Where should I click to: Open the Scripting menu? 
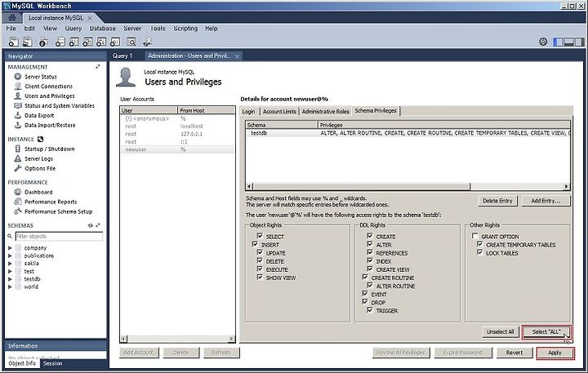(x=185, y=29)
